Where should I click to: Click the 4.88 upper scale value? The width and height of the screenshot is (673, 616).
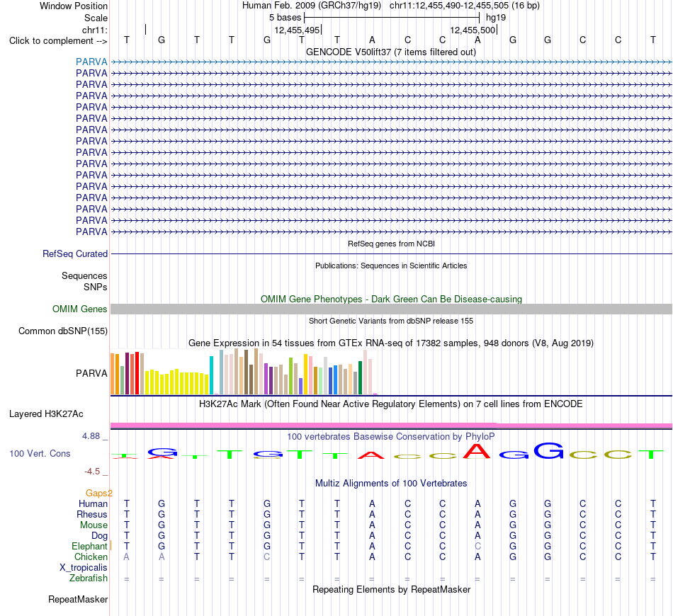coord(91,436)
